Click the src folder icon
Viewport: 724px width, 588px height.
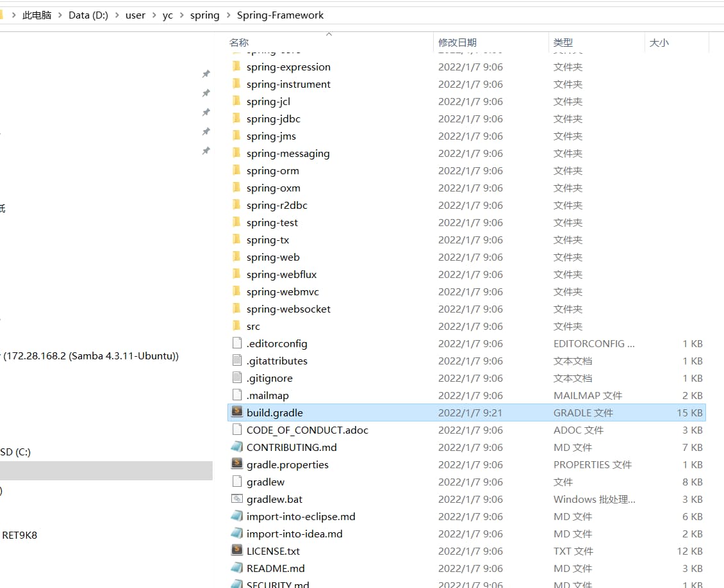pos(236,326)
